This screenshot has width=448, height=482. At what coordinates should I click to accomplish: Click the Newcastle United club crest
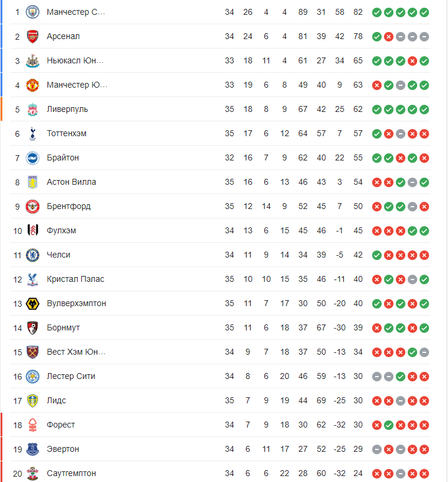click(33, 61)
